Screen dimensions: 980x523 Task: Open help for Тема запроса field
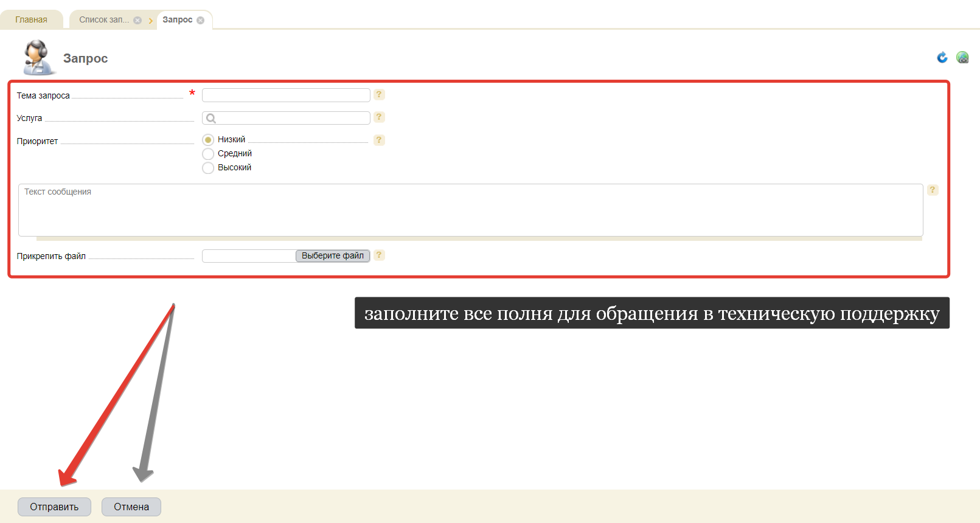[x=379, y=94]
